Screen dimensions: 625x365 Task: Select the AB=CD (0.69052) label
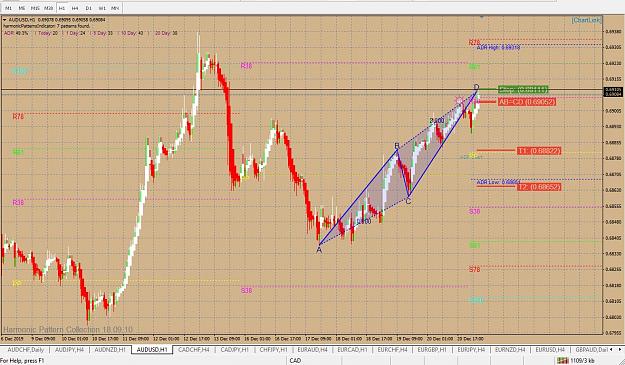point(526,102)
